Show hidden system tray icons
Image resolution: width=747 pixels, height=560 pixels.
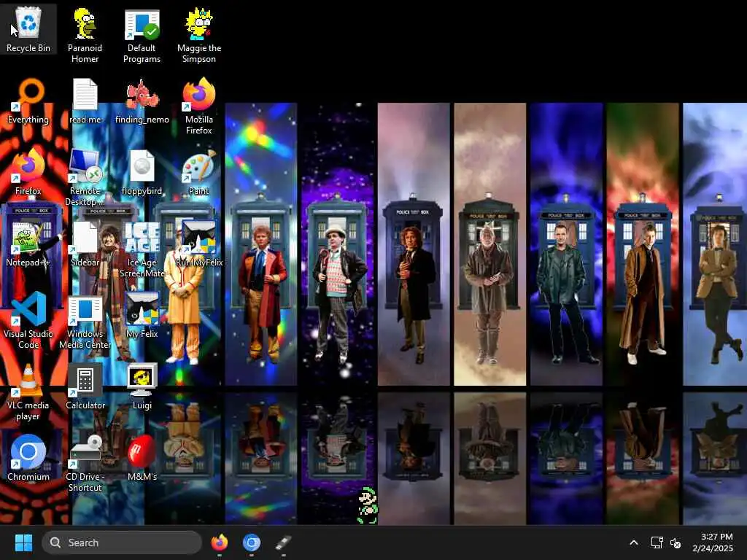pos(634,542)
